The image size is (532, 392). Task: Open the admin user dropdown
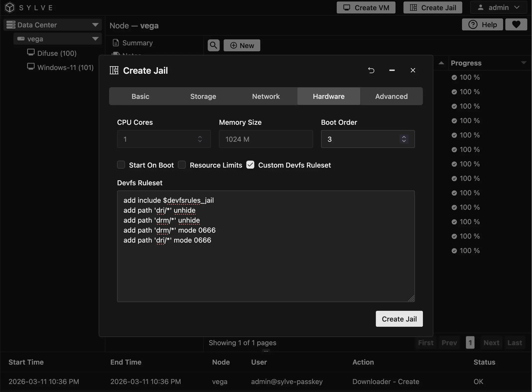point(498,7)
